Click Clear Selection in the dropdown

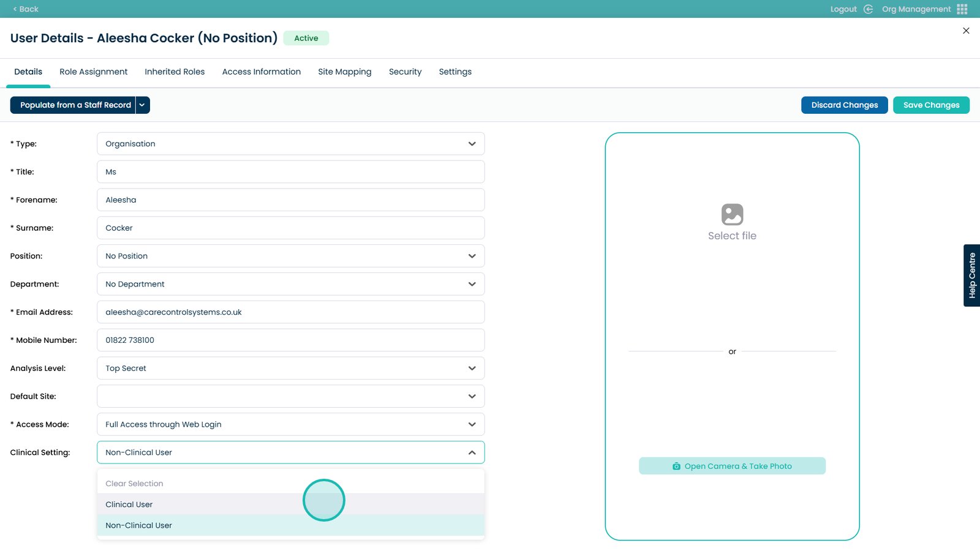point(134,484)
